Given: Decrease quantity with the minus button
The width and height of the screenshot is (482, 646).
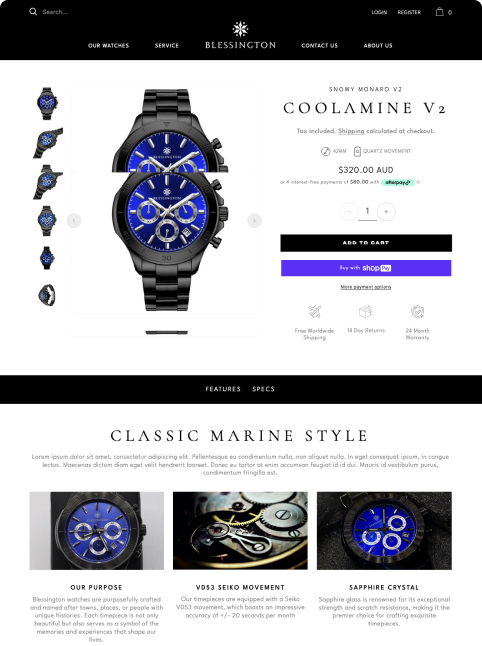Looking at the screenshot, I should coord(349,211).
